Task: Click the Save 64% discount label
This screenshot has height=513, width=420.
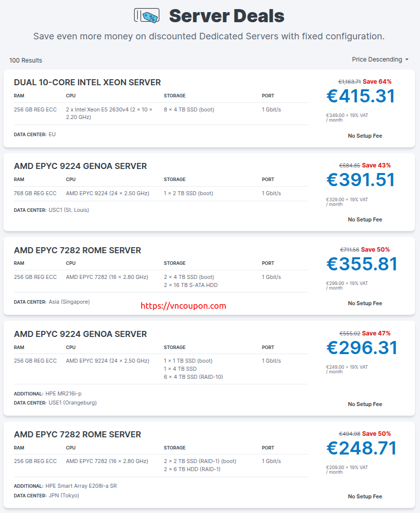Action: [x=377, y=82]
